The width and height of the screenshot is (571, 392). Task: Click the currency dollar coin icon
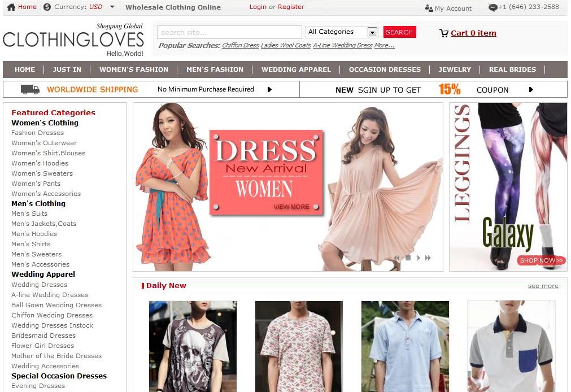coord(47,7)
